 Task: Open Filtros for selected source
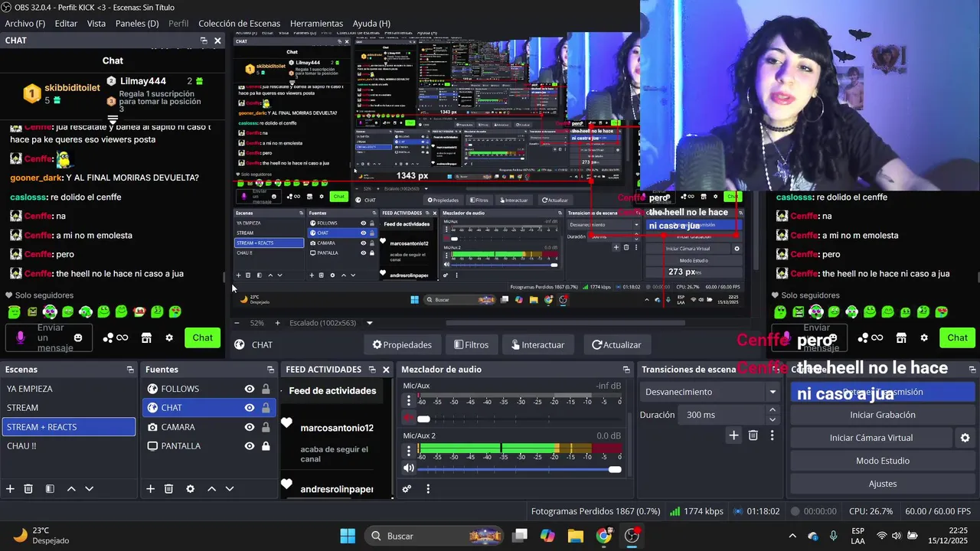[472, 345]
